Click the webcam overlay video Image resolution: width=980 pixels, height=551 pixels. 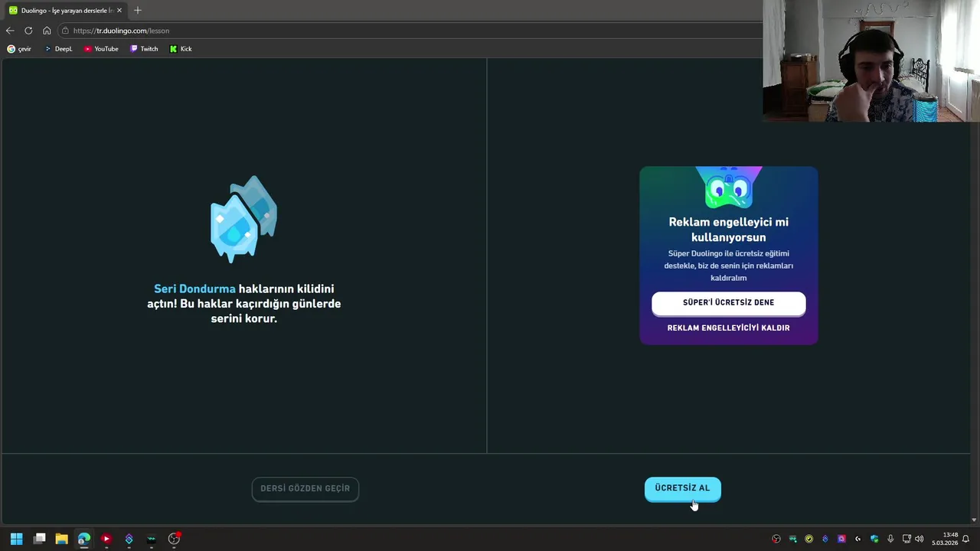tap(871, 61)
